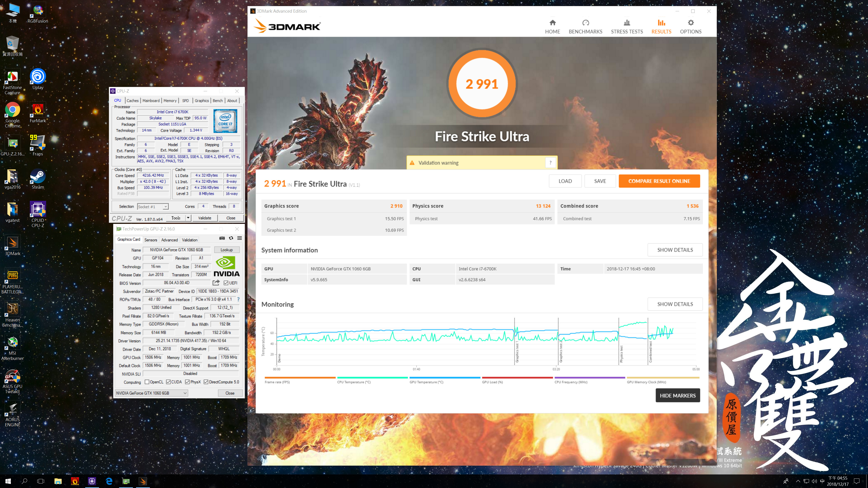Click the validation warning question mark
Screen dimensions: 868x488
[x=550, y=163]
